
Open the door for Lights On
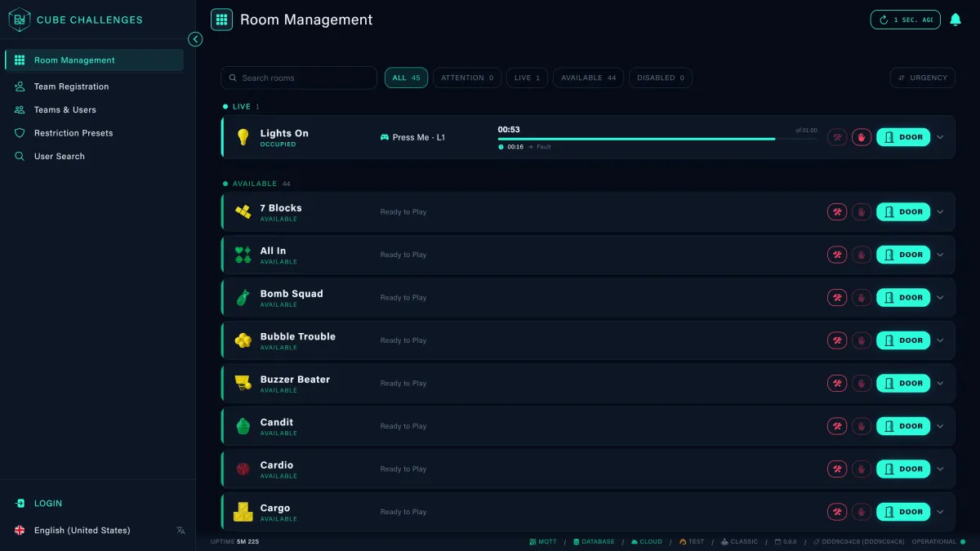[903, 137]
